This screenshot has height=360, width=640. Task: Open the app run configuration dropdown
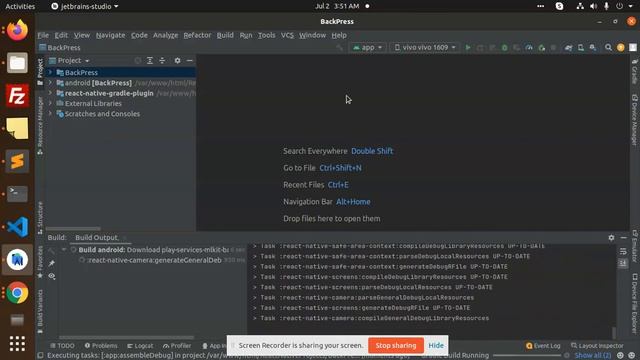point(367,48)
